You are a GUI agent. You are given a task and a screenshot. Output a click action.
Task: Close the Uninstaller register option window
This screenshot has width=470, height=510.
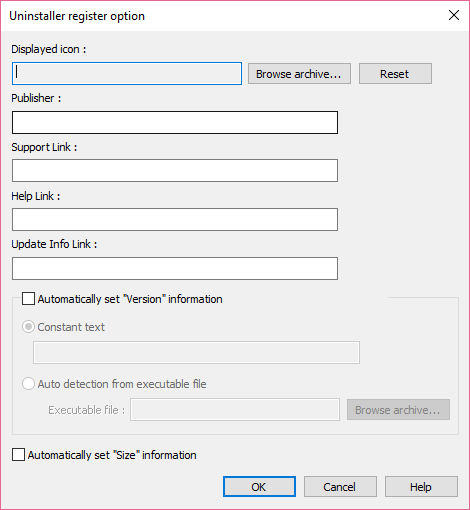point(454,15)
